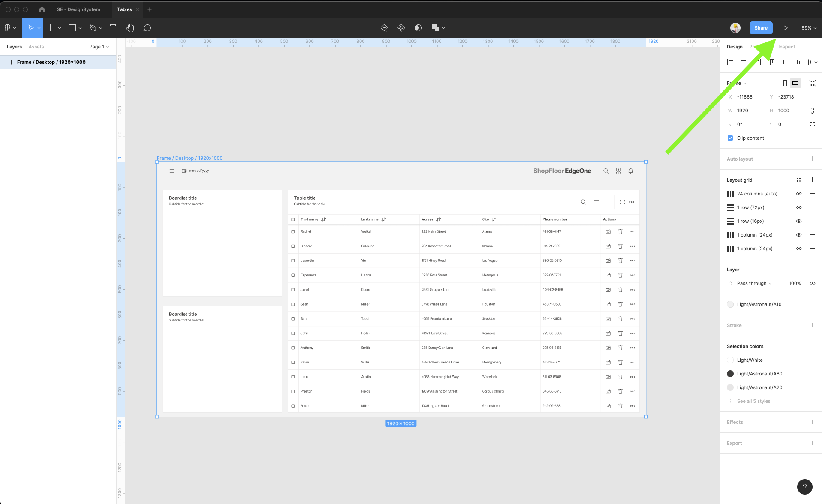Toggle the Clip content checkbox

[730, 138]
